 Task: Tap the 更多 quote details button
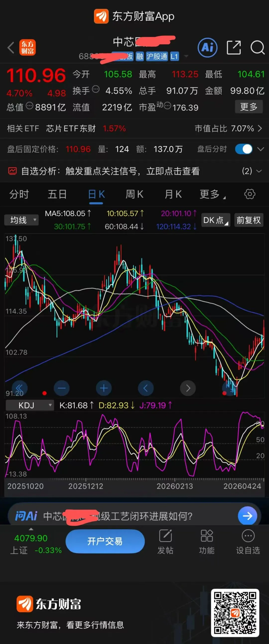click(249, 107)
